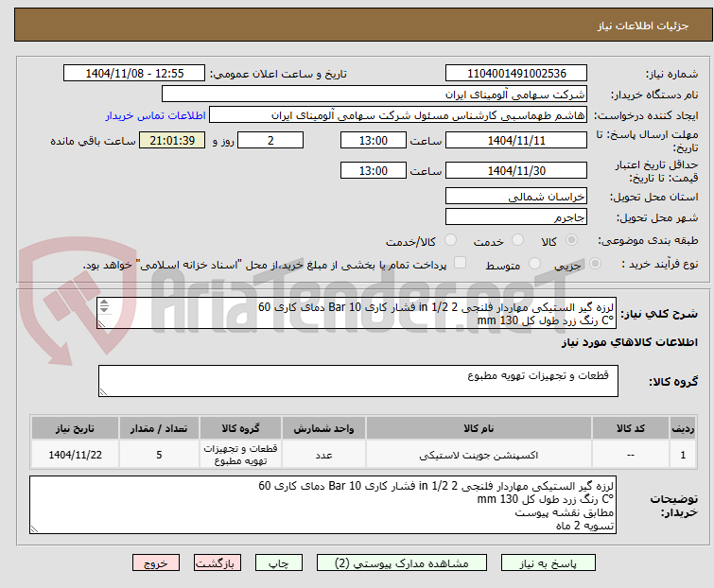
Task: Click the ایجاد کننده درخواست field
Action: pyautogui.click(x=398, y=115)
